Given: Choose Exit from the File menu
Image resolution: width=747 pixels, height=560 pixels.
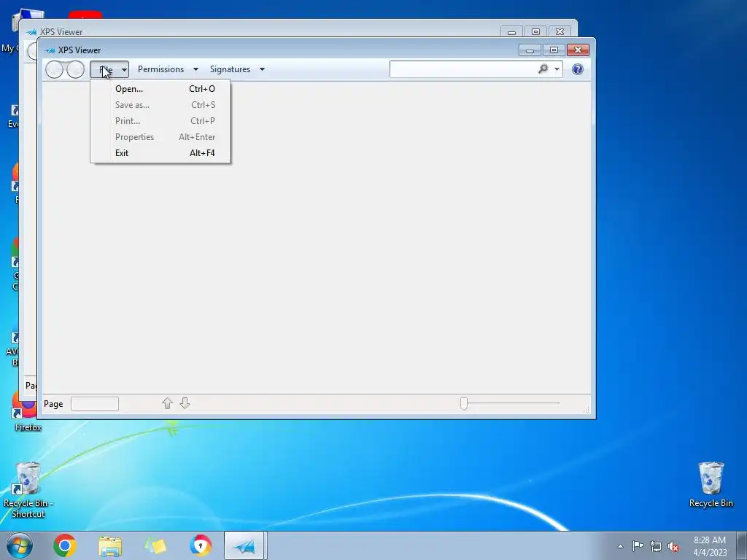Looking at the screenshot, I should tap(160, 153).
